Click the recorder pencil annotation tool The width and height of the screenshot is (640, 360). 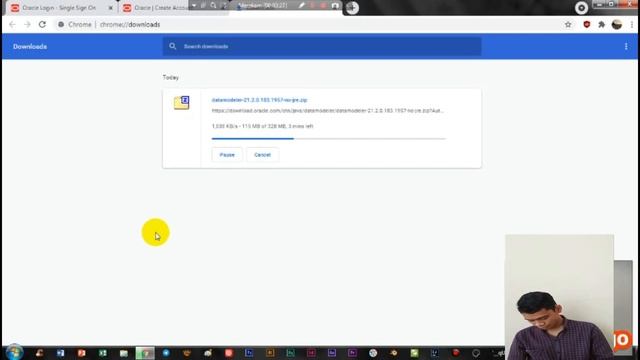click(x=301, y=5)
